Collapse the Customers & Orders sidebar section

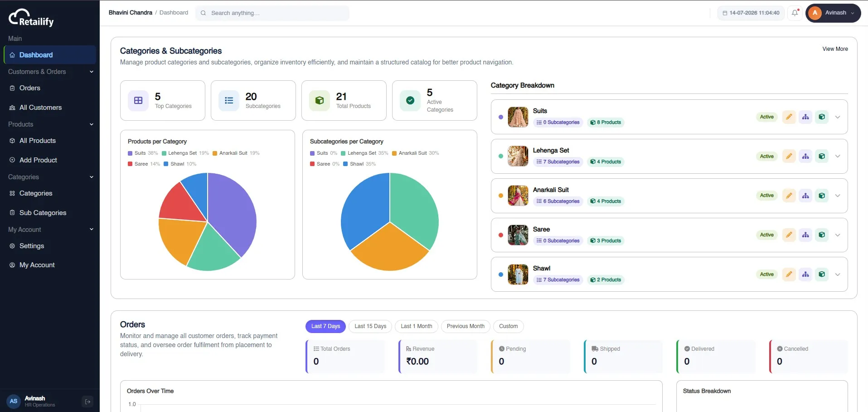[x=50, y=72]
